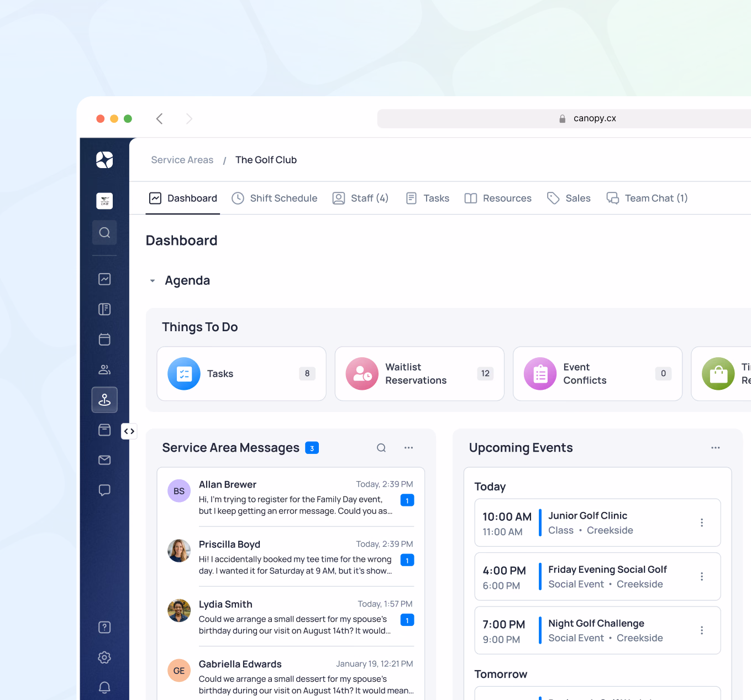Click the canopy.cx address bar
Image resolution: width=751 pixels, height=700 pixels.
(564, 118)
